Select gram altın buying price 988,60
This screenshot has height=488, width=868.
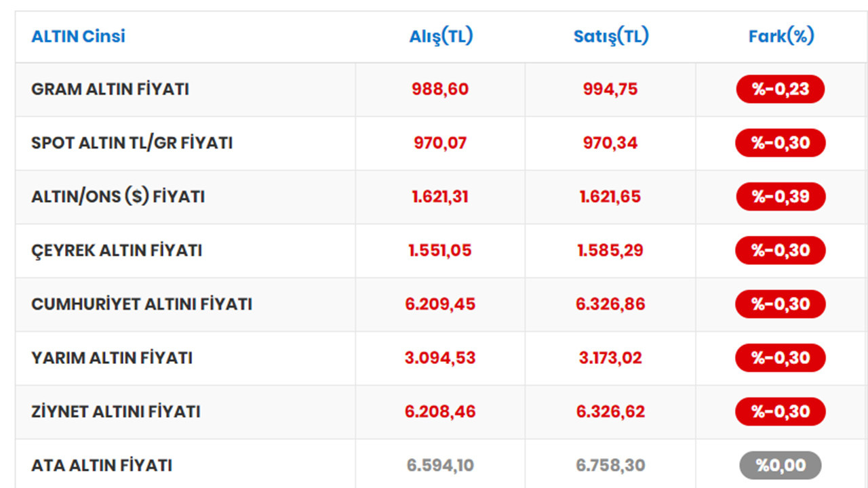[440, 89]
